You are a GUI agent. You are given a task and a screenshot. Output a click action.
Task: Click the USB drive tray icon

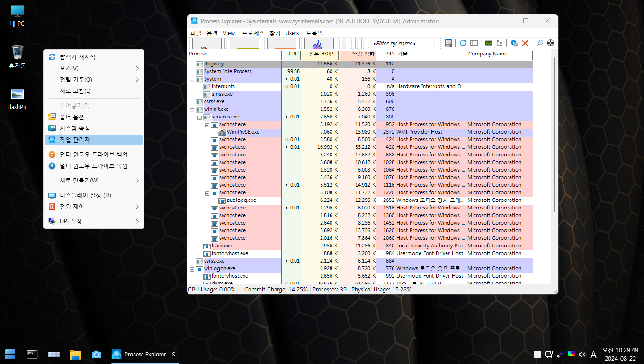(x=560, y=354)
